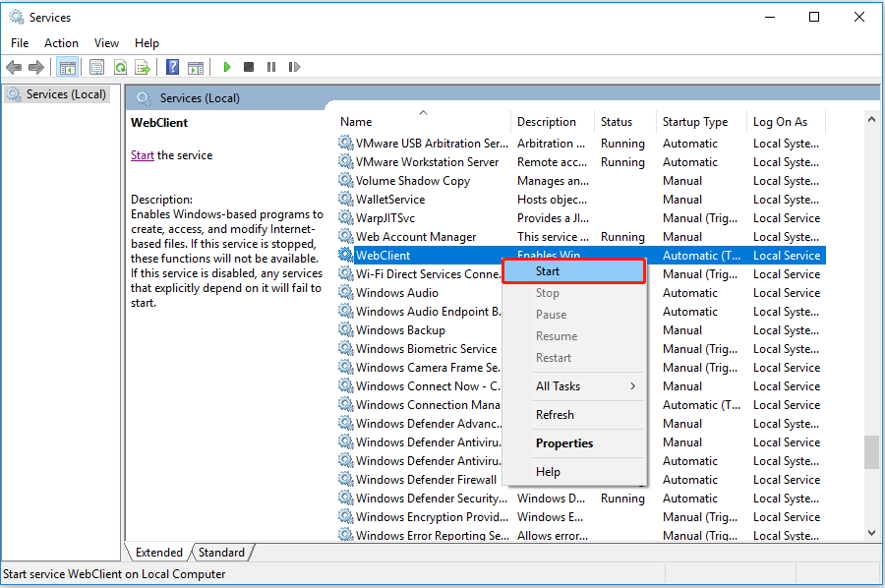885x588 pixels.
Task: Select Windows Defender Advanced Threat row
Action: (x=420, y=423)
